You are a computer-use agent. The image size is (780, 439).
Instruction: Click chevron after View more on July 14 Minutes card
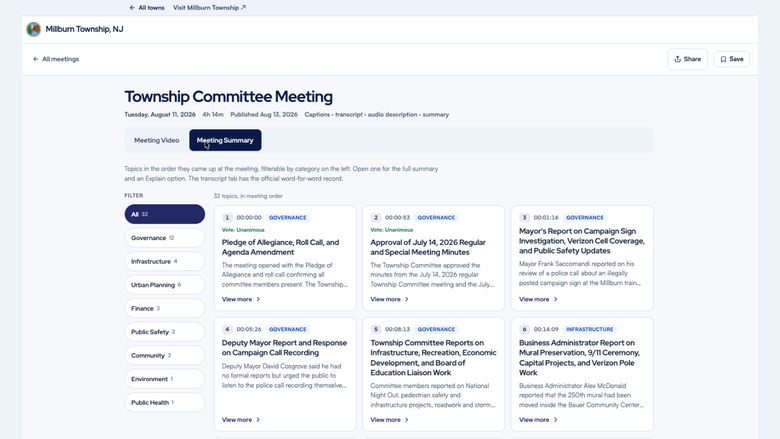[x=406, y=299]
